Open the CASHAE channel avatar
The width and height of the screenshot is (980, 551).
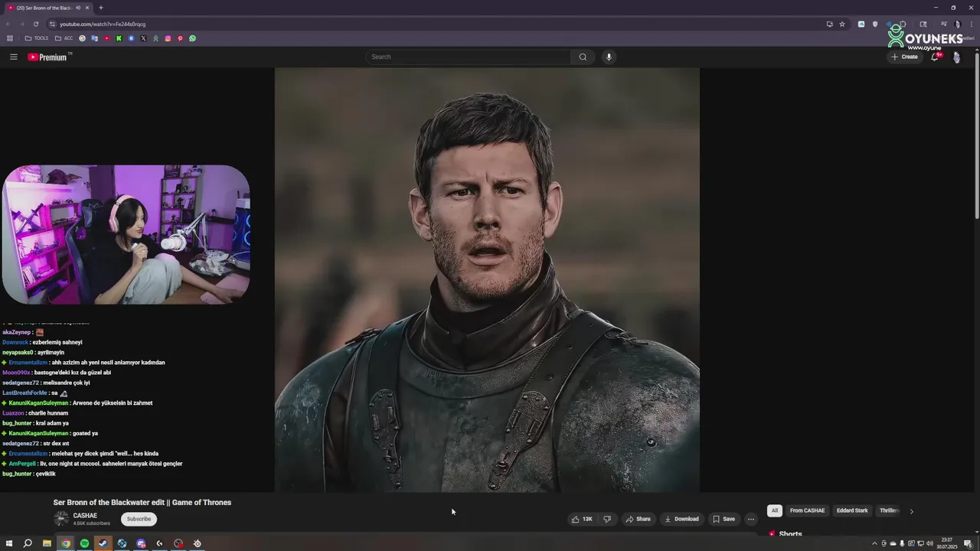(60, 519)
